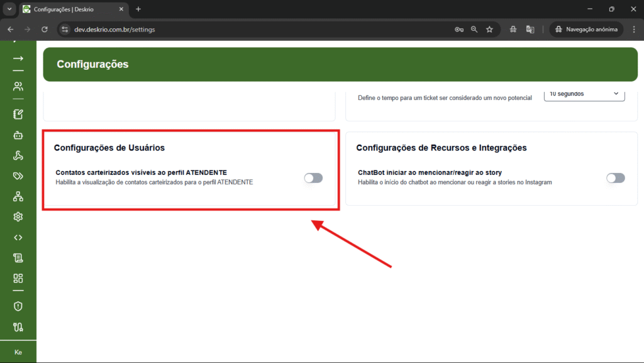The width and height of the screenshot is (644, 363).
Task: Open the integrations route icon in sidebar
Action: pyautogui.click(x=18, y=327)
